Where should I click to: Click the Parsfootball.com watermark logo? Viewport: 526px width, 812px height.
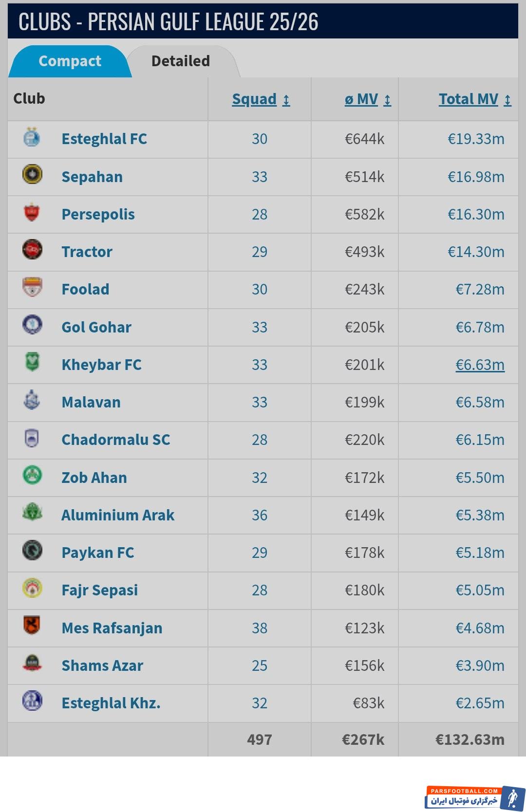(475, 797)
